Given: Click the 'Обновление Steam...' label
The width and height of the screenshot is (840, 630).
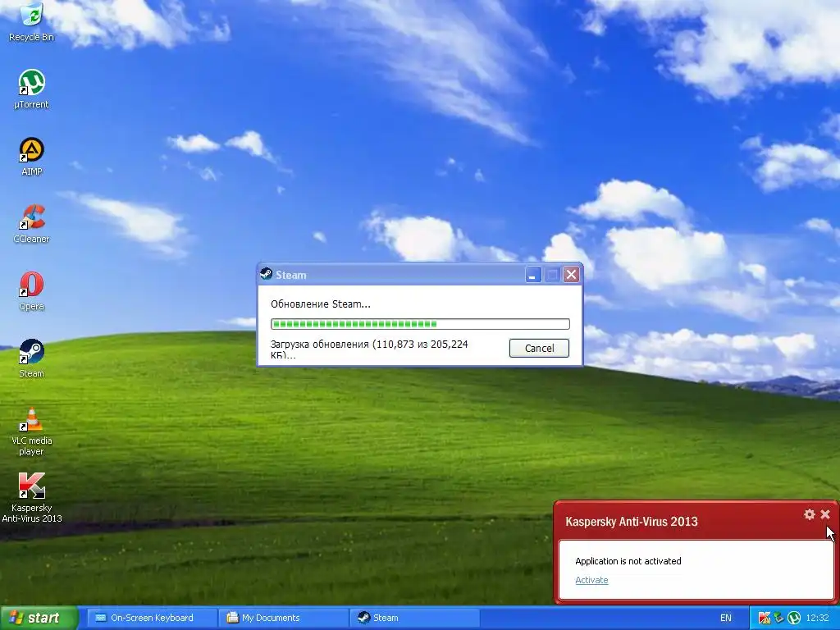Looking at the screenshot, I should (321, 304).
